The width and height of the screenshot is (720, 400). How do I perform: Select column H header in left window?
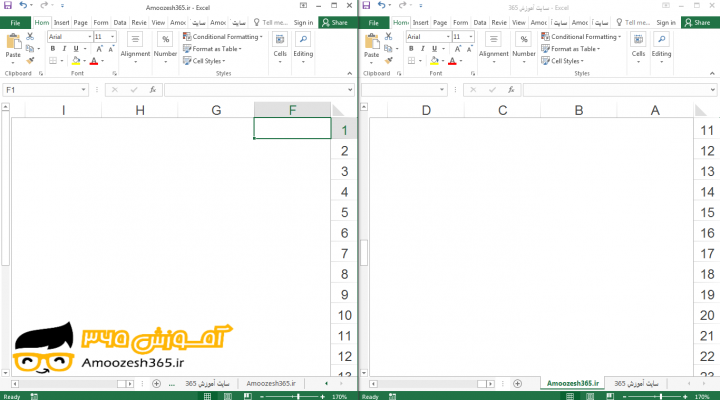[x=140, y=110]
